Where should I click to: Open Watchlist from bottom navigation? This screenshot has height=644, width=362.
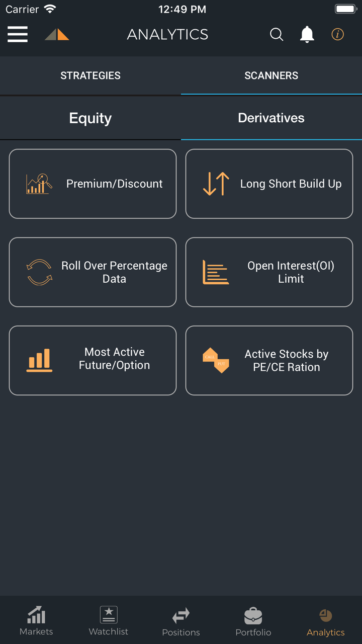(109, 621)
